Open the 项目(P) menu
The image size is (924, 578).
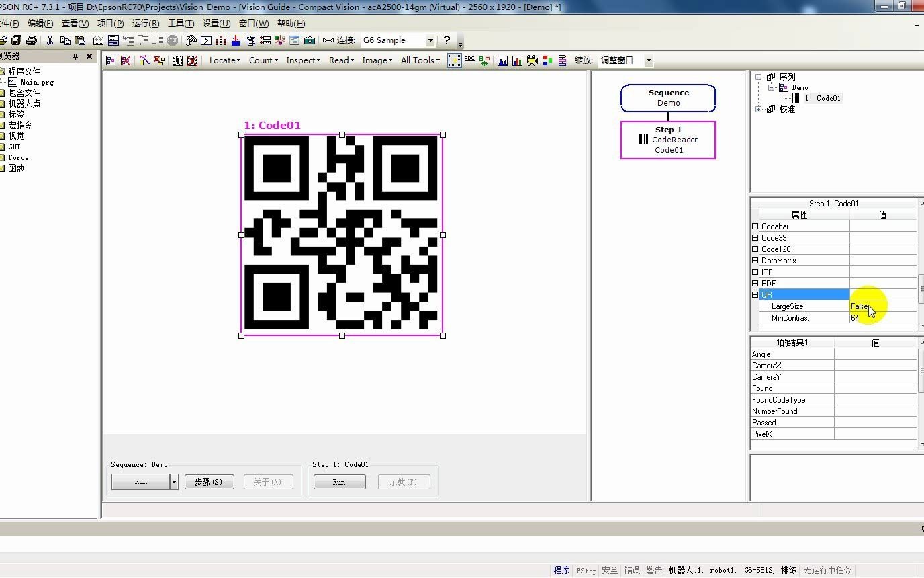point(111,24)
